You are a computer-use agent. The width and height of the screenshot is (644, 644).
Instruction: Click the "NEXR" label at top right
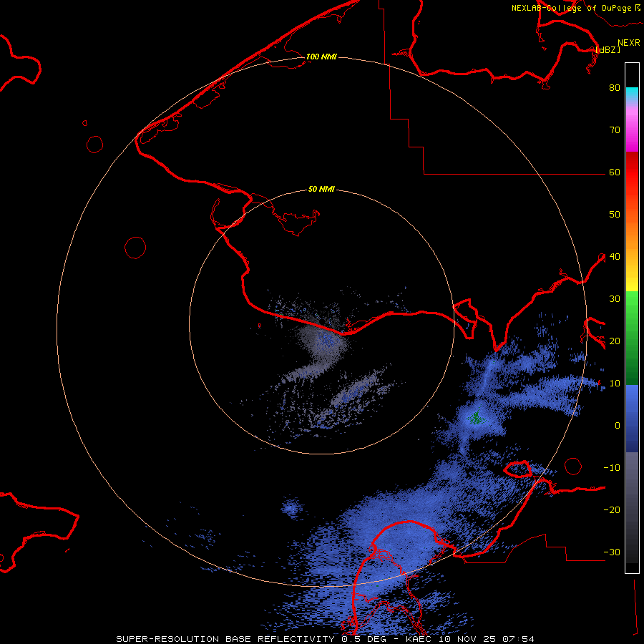629,43
